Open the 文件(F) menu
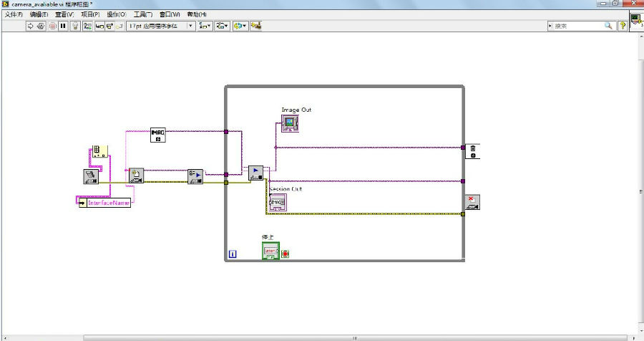Viewport: 644px width, 341px height. pos(14,14)
